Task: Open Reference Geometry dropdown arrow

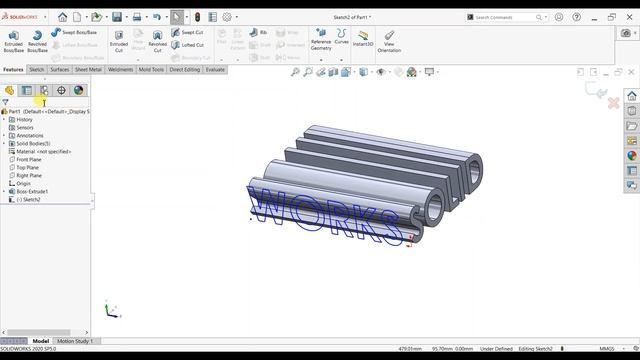Action: coord(321,60)
